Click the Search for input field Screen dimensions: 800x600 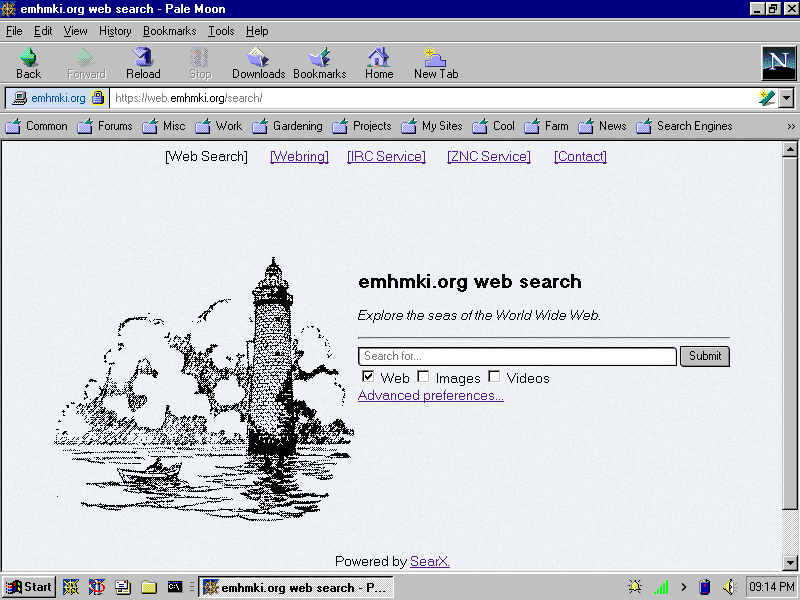pos(517,356)
